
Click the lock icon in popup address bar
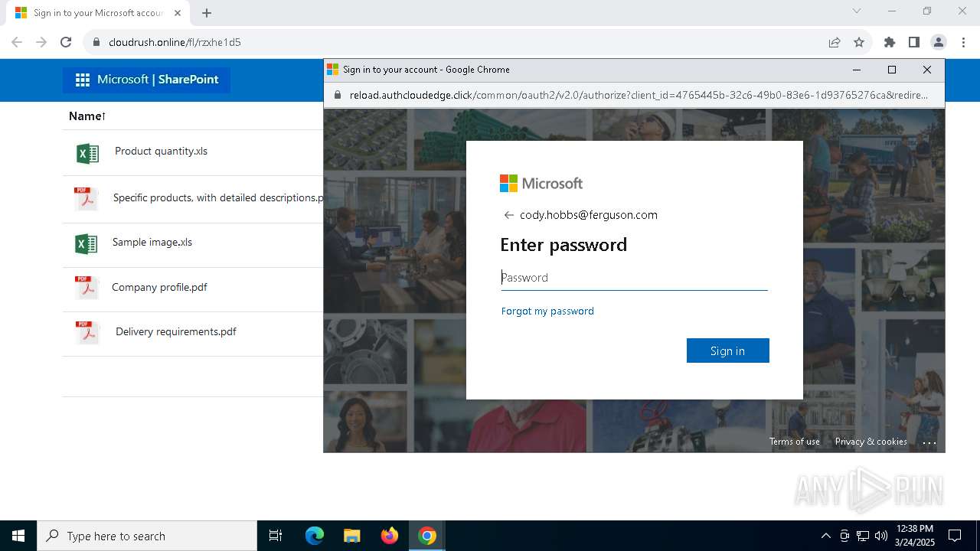click(337, 96)
